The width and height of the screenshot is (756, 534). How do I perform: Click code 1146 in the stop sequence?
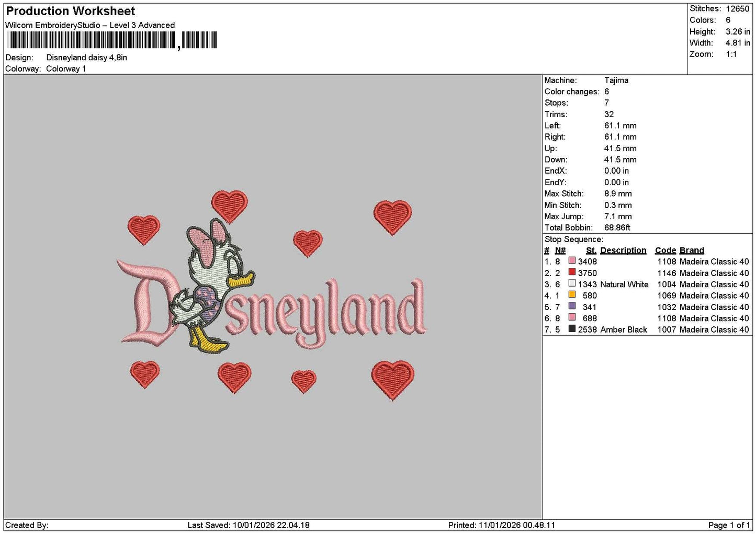667,273
